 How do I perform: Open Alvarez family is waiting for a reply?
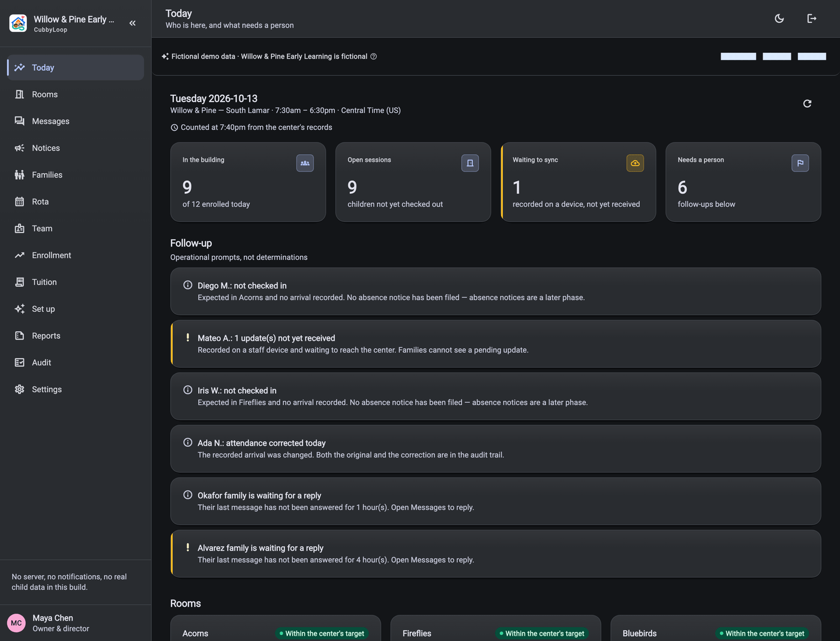(496, 553)
